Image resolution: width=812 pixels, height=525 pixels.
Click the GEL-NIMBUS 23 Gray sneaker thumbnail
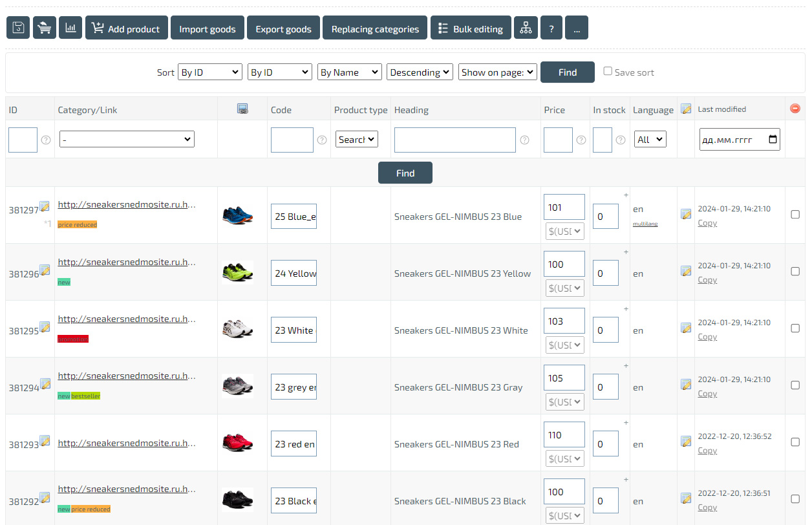237,386
